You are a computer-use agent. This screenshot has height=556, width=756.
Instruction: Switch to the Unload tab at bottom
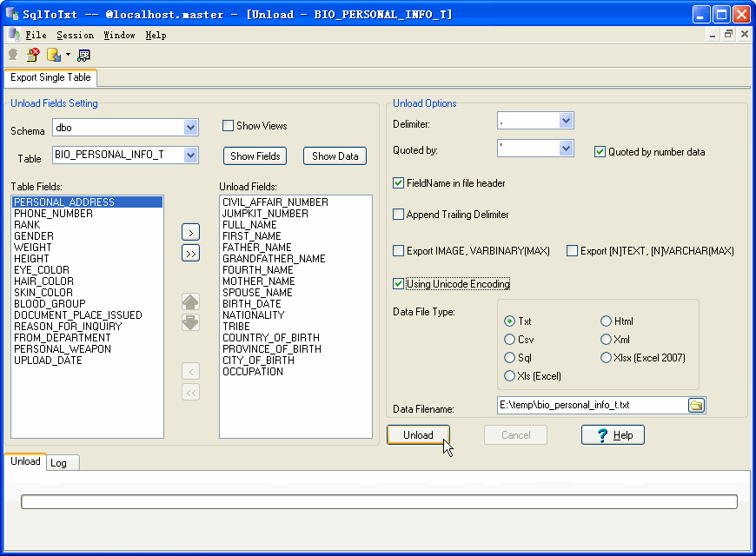(25, 461)
